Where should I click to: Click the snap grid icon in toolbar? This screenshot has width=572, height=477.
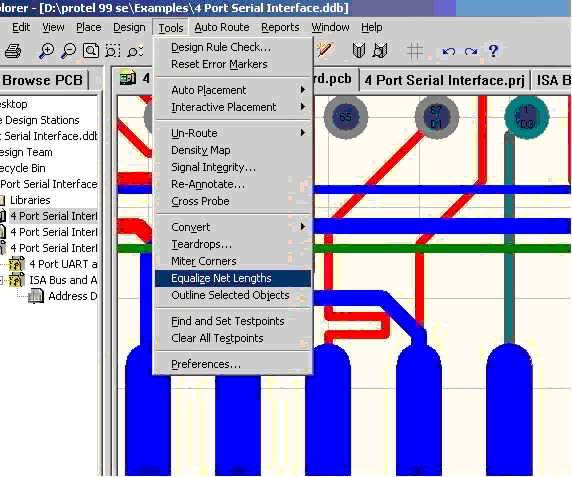click(415, 51)
